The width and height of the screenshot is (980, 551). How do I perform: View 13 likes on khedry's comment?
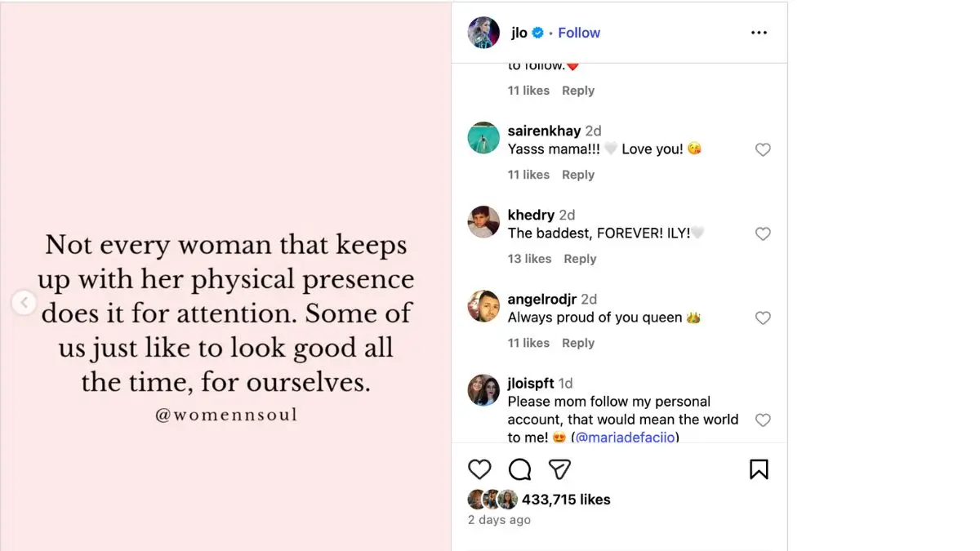pyautogui.click(x=529, y=259)
